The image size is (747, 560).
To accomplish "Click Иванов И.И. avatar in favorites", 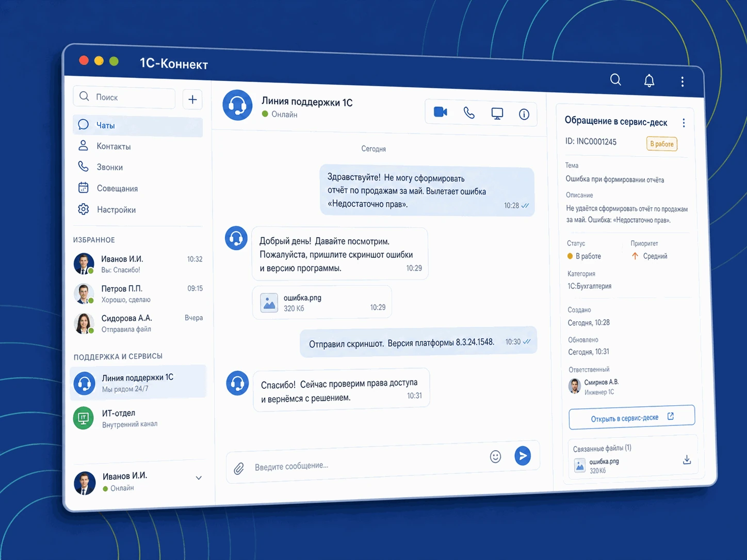I will [x=84, y=263].
